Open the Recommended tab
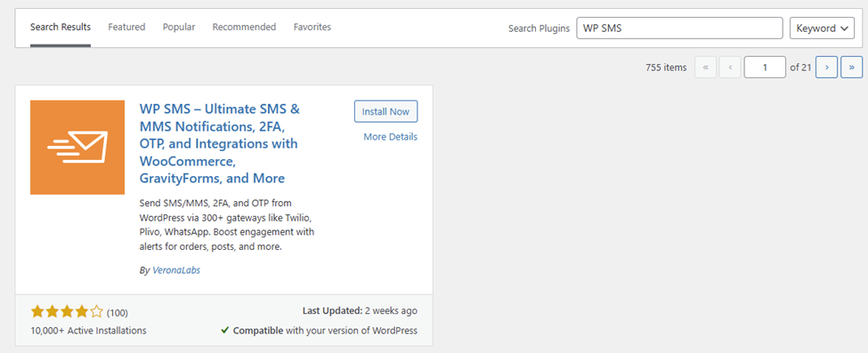The height and width of the screenshot is (353, 868). coord(244,27)
